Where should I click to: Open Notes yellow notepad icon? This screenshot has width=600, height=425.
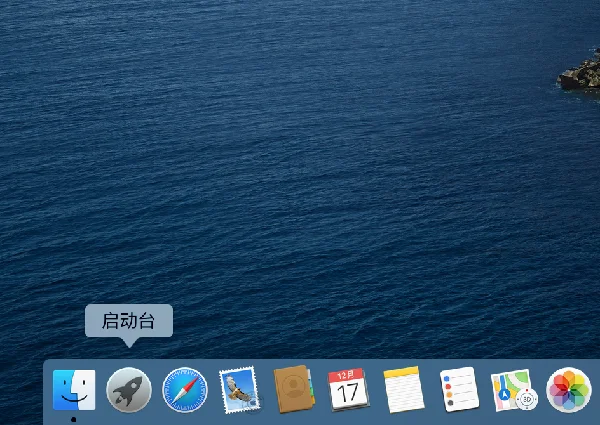coord(404,389)
